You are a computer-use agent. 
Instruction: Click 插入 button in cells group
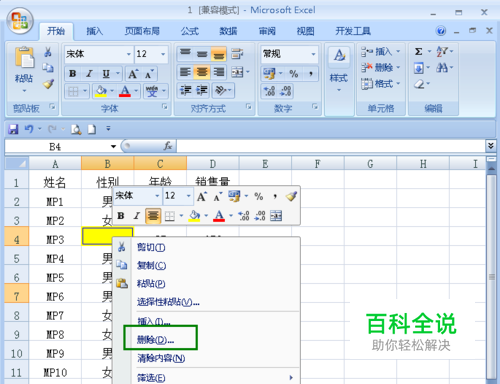[x=380, y=52]
